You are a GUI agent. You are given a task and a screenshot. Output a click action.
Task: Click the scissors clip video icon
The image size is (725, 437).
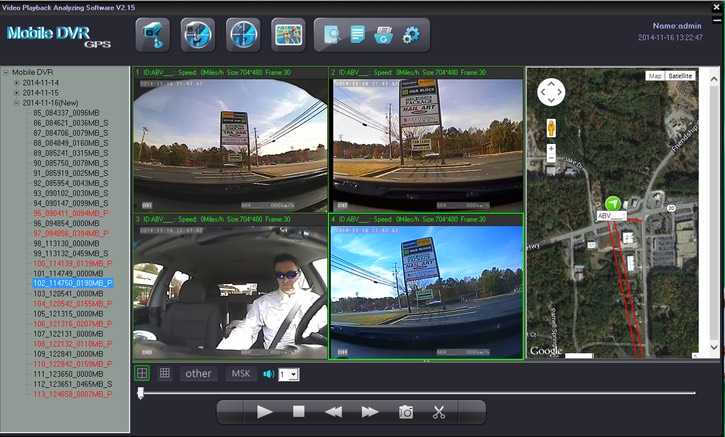coord(439,412)
